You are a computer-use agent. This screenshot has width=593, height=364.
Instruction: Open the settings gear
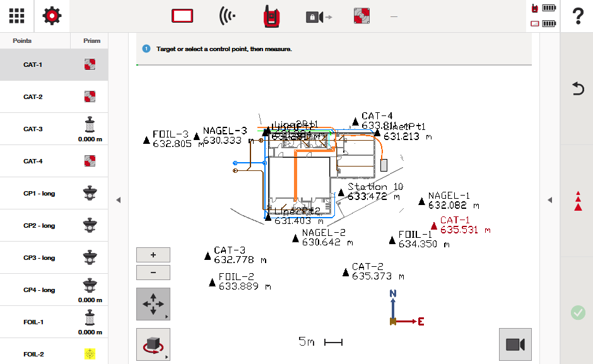[52, 16]
